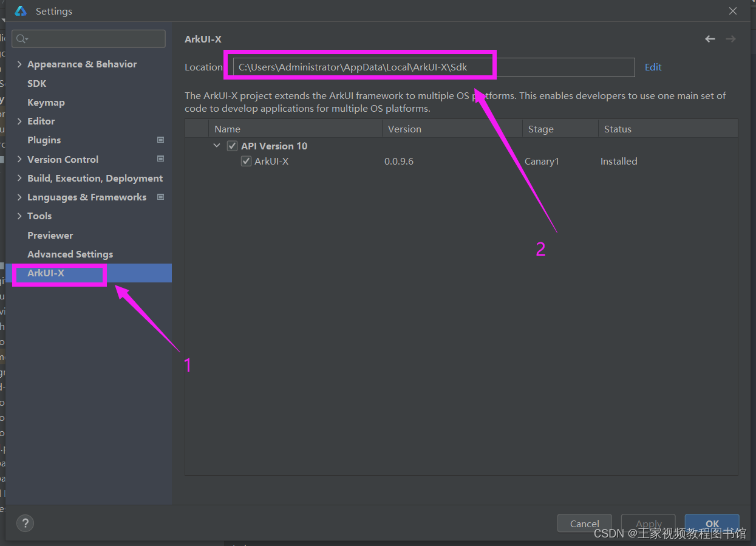Expand the Editor settings group
Viewport: 756px width, 546px height.
19,121
